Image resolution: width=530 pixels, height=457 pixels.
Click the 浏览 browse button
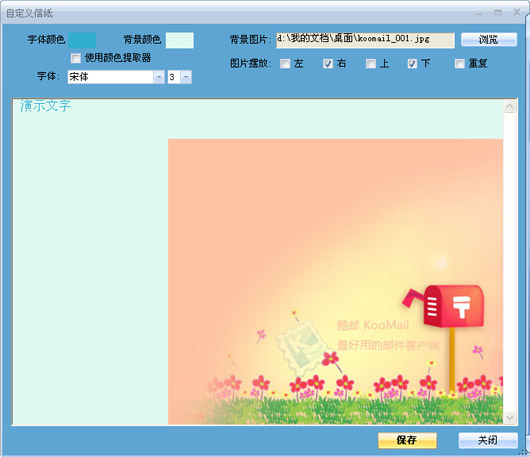pyautogui.click(x=489, y=40)
